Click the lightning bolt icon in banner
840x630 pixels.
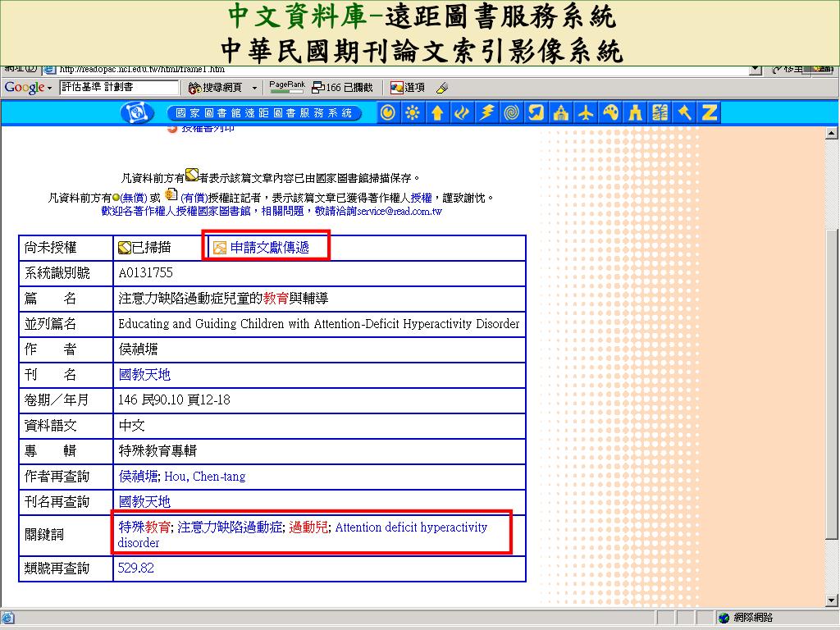(486, 113)
